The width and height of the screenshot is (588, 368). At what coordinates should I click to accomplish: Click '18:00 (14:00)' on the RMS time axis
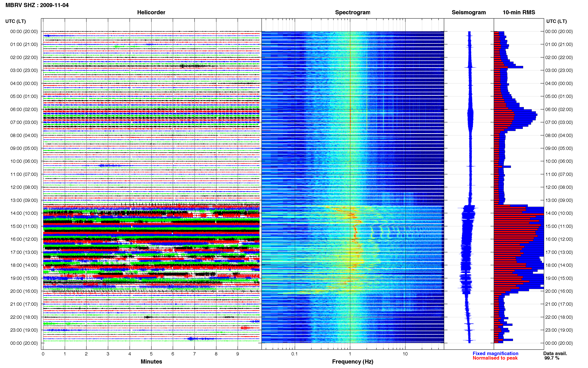[x=559, y=265]
